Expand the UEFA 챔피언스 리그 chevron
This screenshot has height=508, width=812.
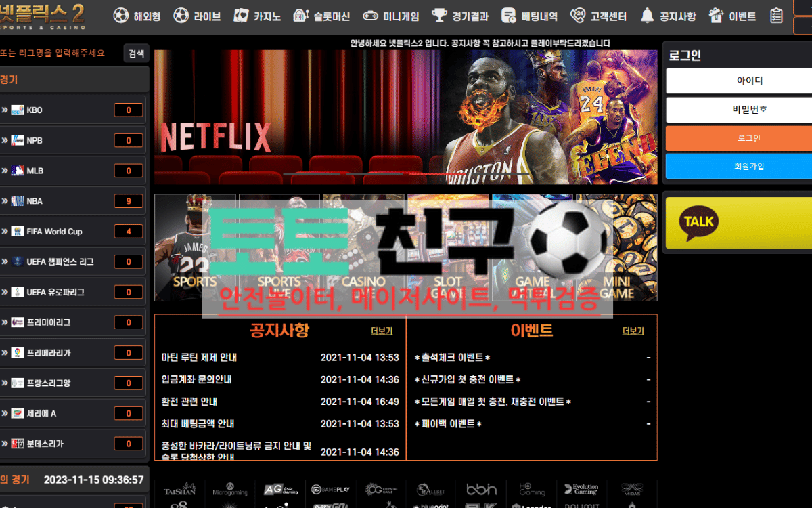(x=5, y=261)
